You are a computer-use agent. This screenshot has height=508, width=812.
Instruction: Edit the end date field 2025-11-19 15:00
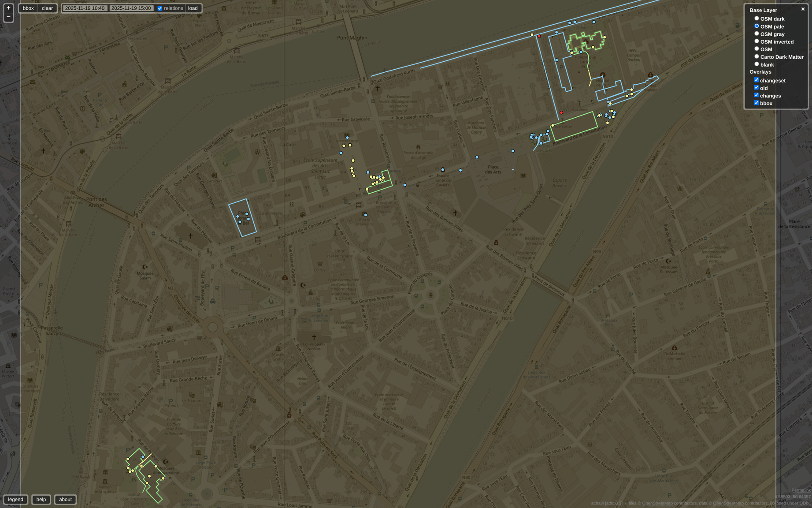click(x=131, y=8)
